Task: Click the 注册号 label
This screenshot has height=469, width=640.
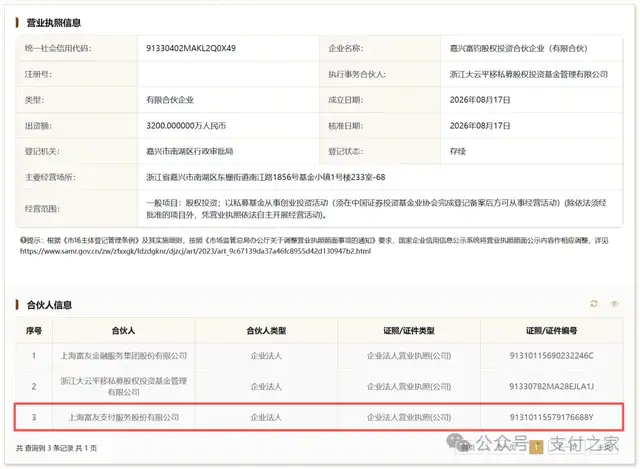Action: [x=38, y=74]
